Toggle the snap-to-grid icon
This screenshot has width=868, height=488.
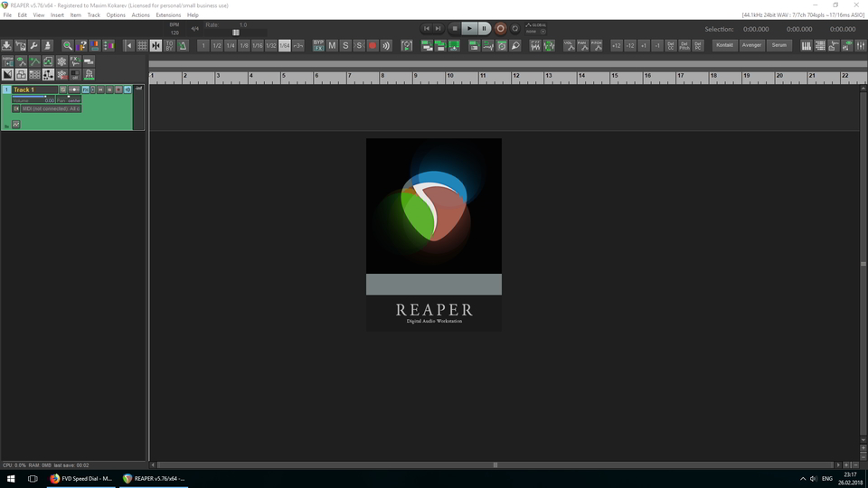click(156, 45)
